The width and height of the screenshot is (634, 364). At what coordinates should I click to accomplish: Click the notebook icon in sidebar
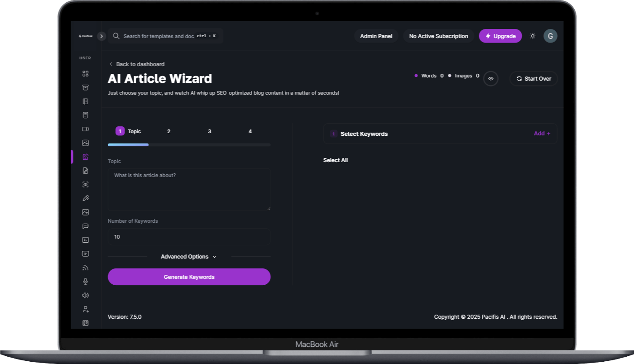click(x=86, y=101)
